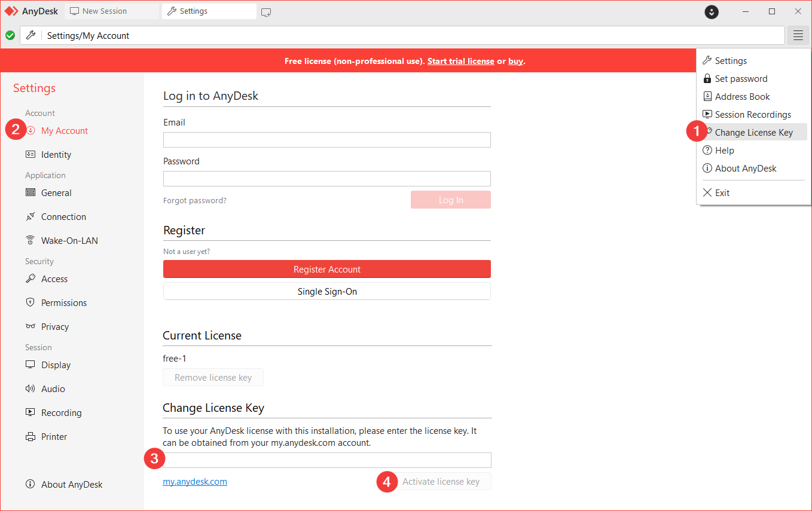This screenshot has width=812, height=511.
Task: Click the lock icon beside Set password
Action: point(707,78)
